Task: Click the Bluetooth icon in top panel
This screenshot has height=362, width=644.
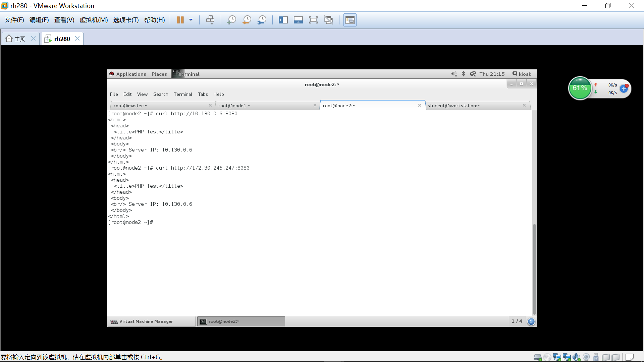Action: tap(463, 74)
